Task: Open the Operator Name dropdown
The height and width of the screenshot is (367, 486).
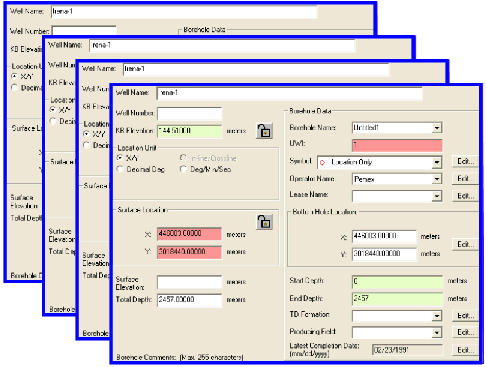Action: pos(437,179)
